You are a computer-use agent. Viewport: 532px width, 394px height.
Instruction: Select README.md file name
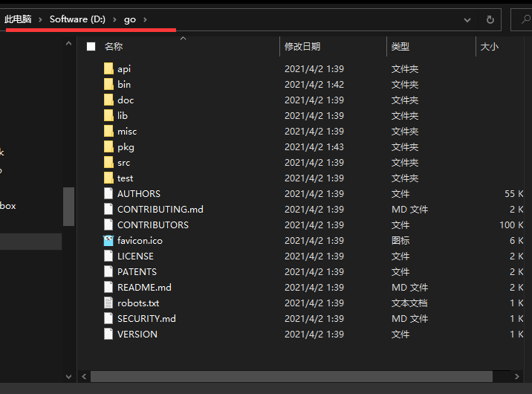point(144,287)
